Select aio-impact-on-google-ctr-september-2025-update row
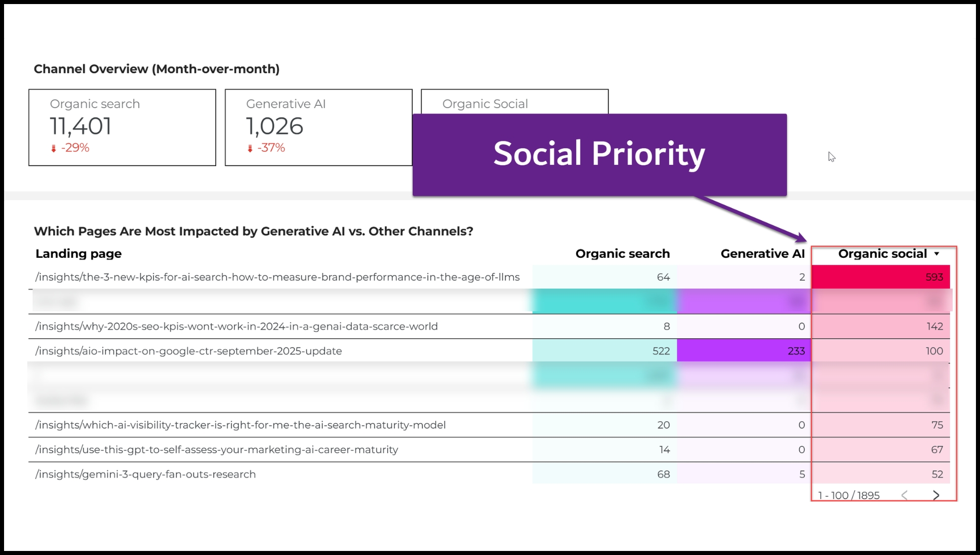 click(x=188, y=351)
